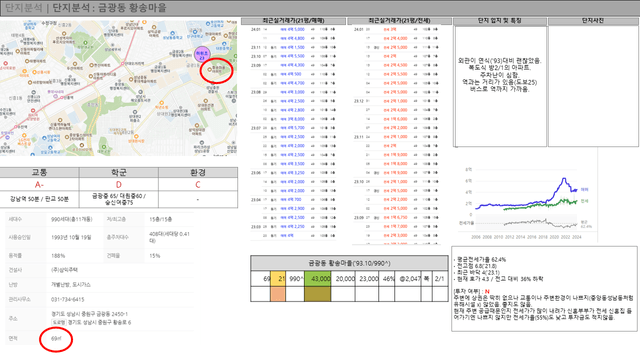Click the red A- transport grade
This screenshot has height=360, width=640.
pyautogui.click(x=39, y=185)
